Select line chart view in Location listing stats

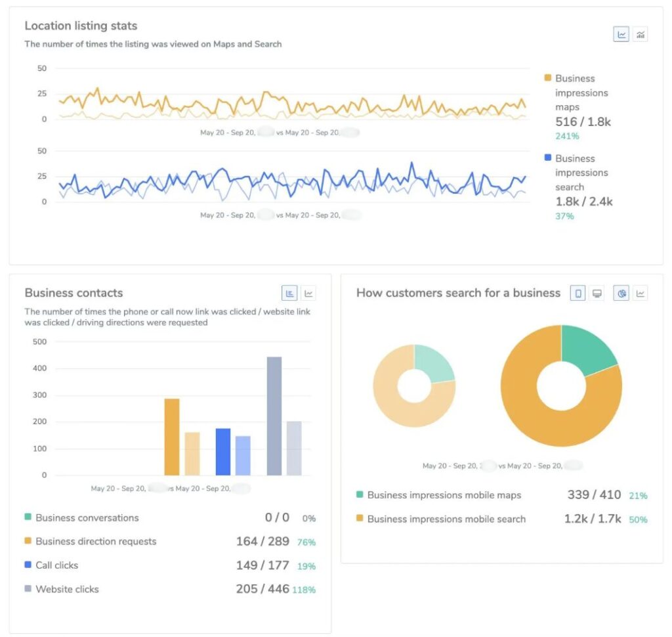point(621,34)
